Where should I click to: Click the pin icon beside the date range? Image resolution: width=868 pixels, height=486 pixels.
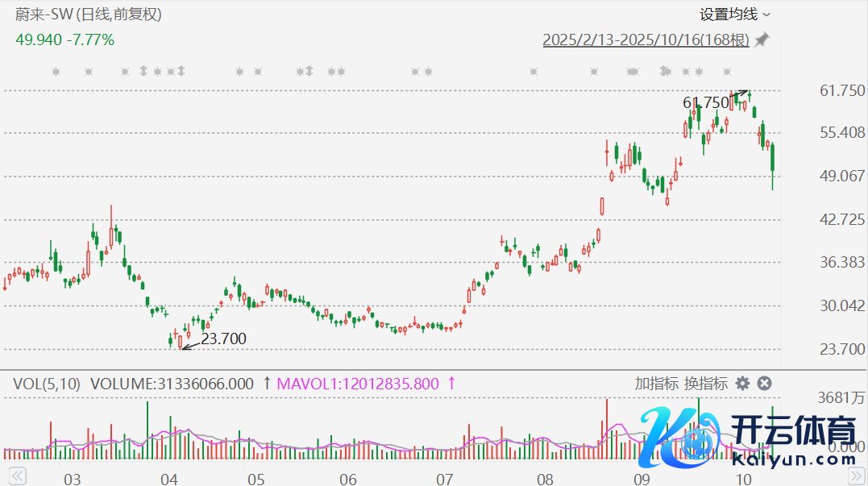pyautogui.click(x=762, y=39)
